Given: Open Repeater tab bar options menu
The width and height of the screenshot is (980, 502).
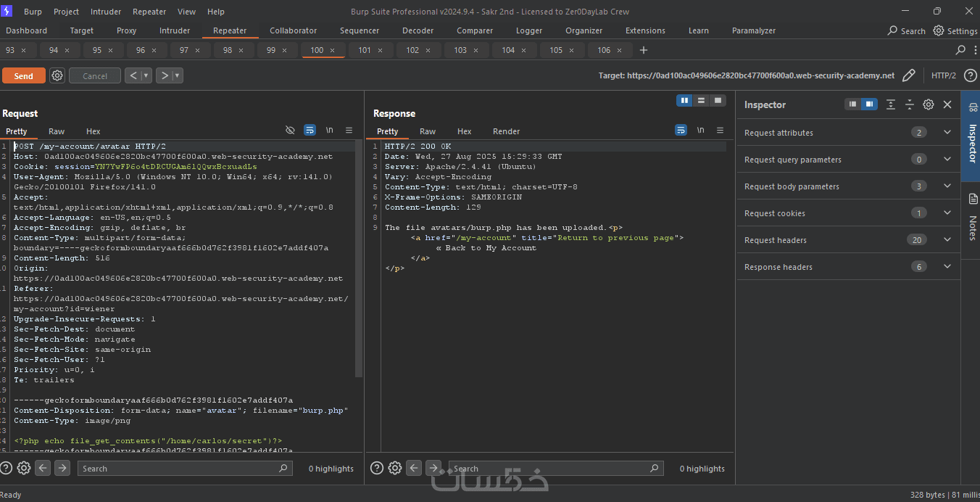Looking at the screenshot, I should 975,50.
